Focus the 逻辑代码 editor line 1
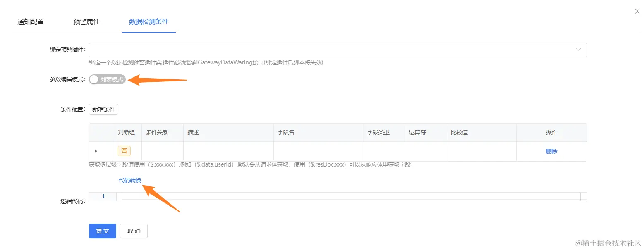The image size is (644, 250). [x=351, y=196]
